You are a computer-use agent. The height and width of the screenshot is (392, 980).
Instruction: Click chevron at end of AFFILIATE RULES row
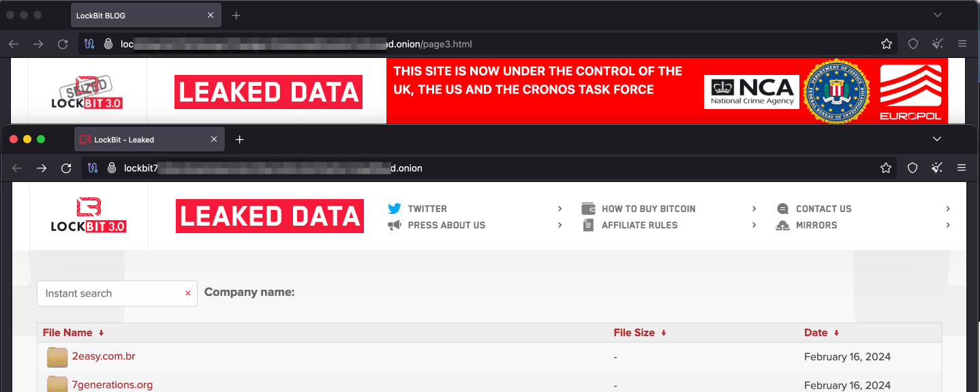point(754,225)
